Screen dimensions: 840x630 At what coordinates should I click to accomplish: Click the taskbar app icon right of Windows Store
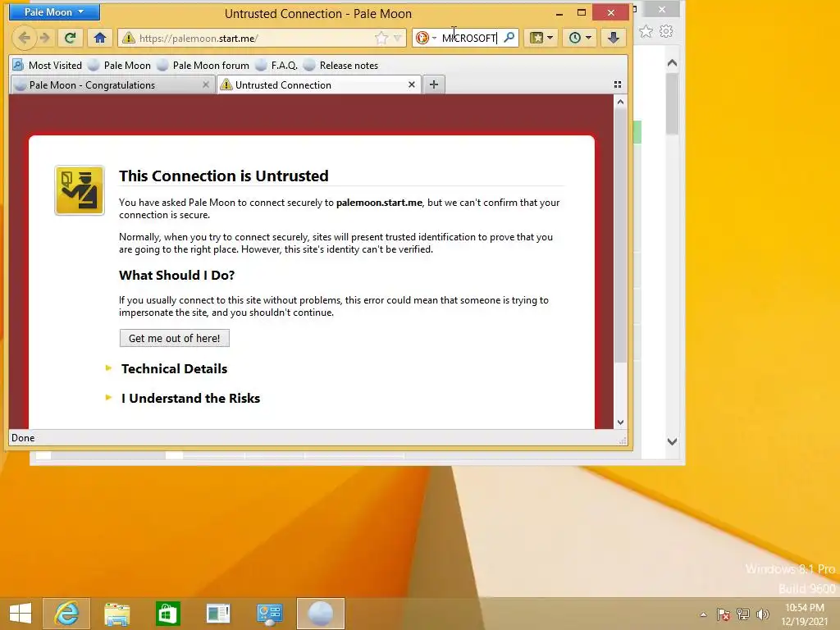(x=218, y=614)
